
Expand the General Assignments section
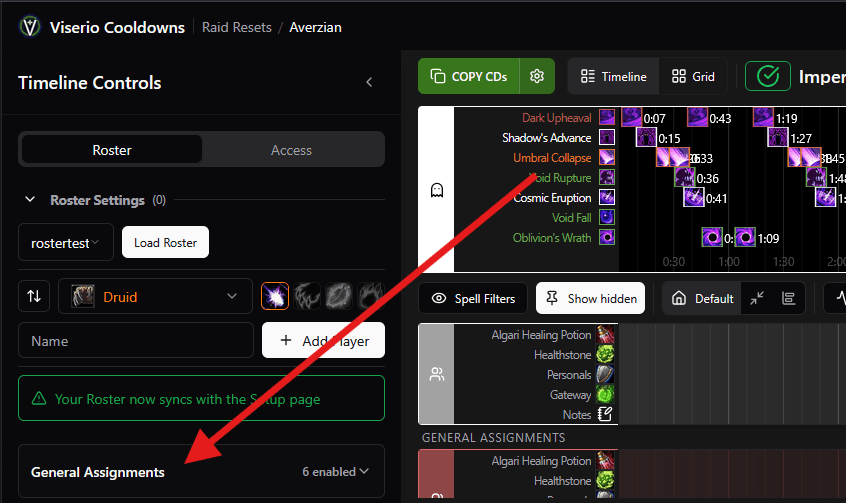(201, 471)
